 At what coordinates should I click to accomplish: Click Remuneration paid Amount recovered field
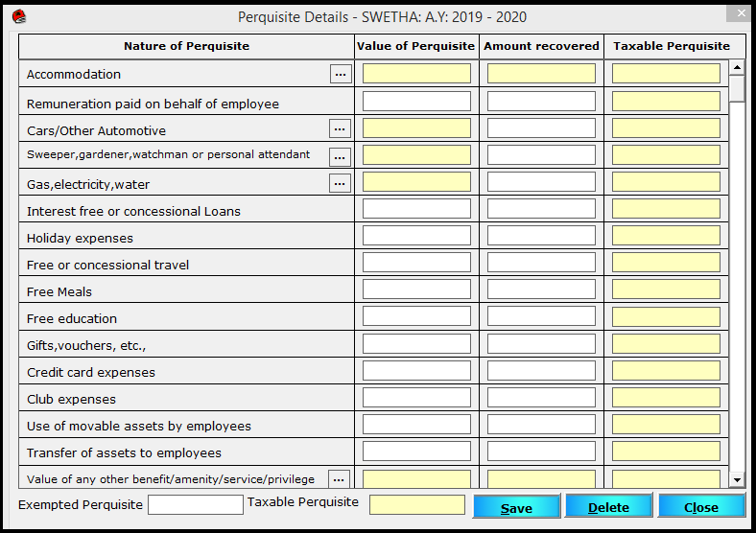tap(541, 102)
